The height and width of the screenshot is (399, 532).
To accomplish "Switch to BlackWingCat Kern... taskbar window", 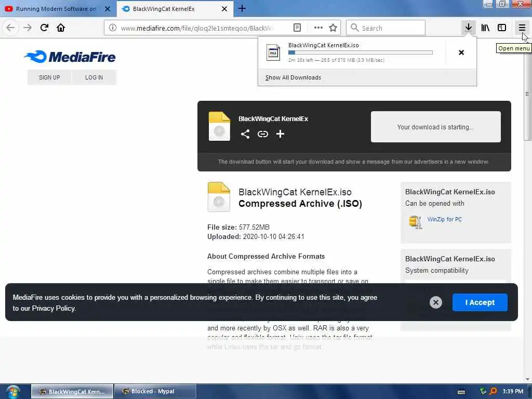I will (x=72, y=392).
